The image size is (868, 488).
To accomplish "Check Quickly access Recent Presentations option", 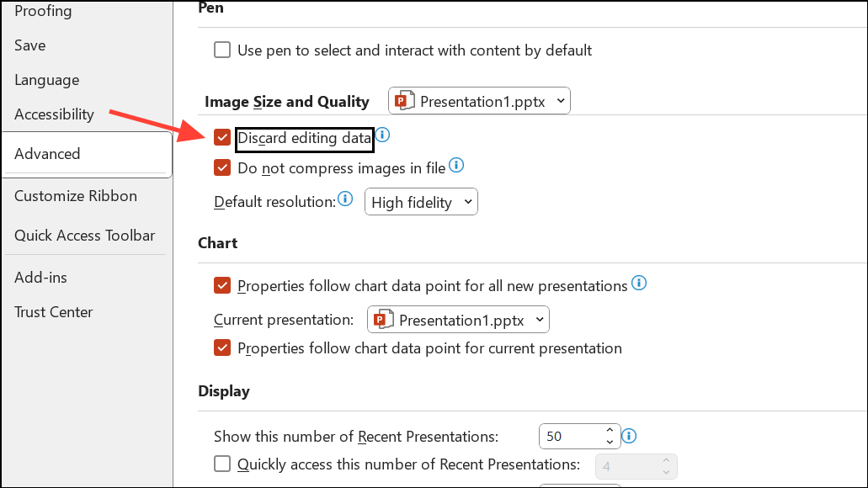I will coord(222,464).
